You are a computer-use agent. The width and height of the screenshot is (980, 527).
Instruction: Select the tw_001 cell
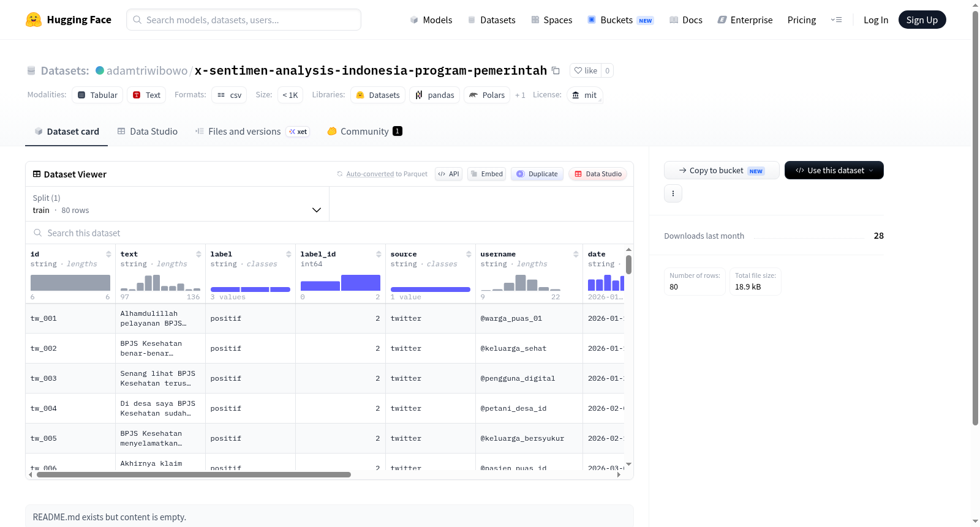coord(70,318)
